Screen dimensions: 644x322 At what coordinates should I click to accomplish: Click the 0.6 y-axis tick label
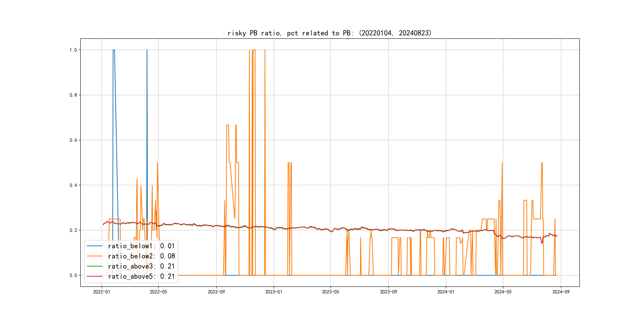73,140
